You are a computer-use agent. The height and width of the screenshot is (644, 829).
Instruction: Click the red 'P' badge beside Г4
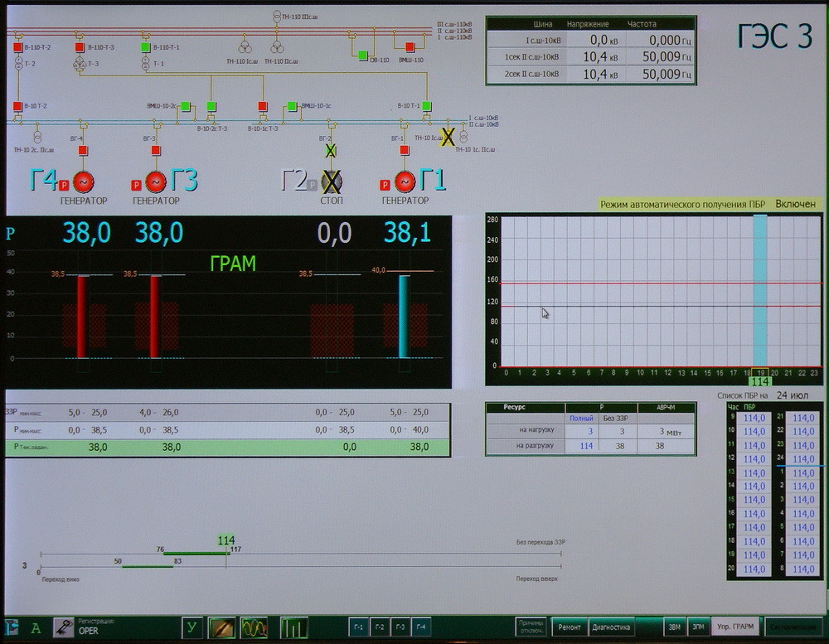64,185
